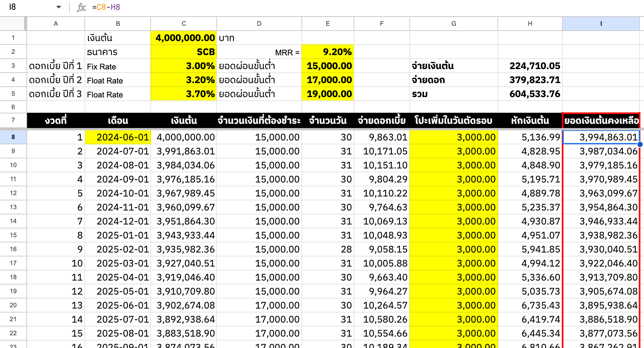Click extra payment 3,000.00 in row 21
This screenshot has height=348, width=644.
click(454, 319)
